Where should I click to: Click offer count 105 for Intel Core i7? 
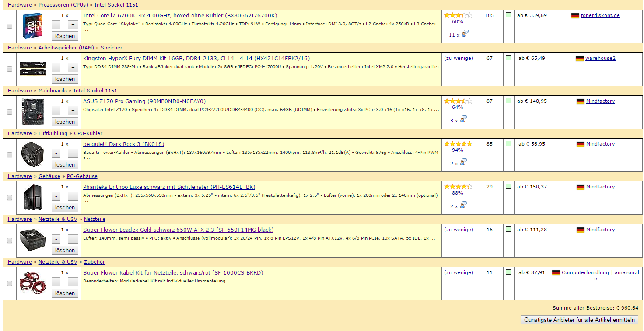[x=489, y=15]
